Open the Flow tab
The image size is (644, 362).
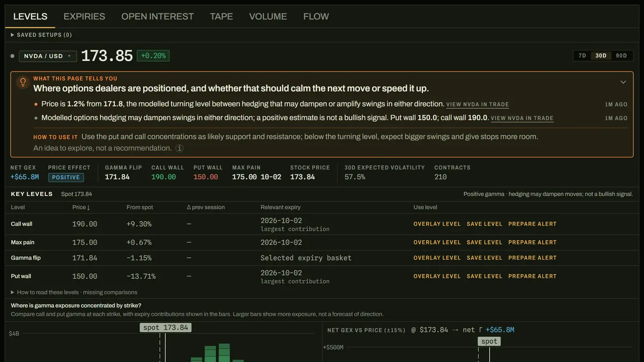coord(316,17)
